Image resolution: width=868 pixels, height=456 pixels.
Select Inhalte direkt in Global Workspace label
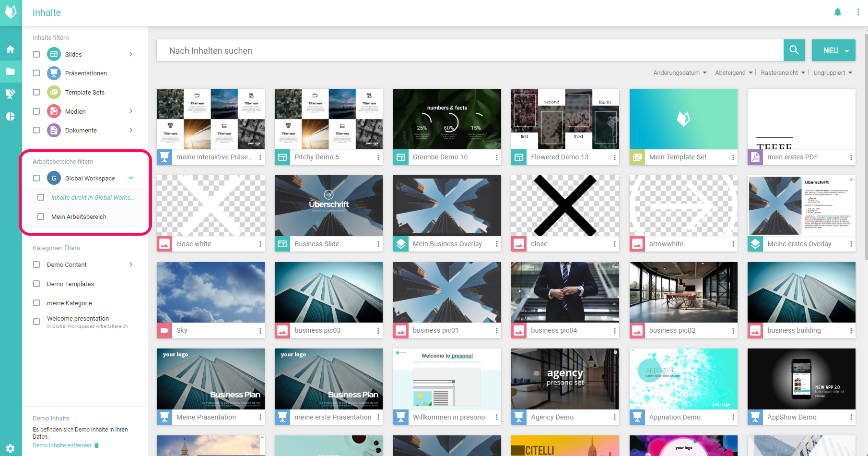[93, 197]
